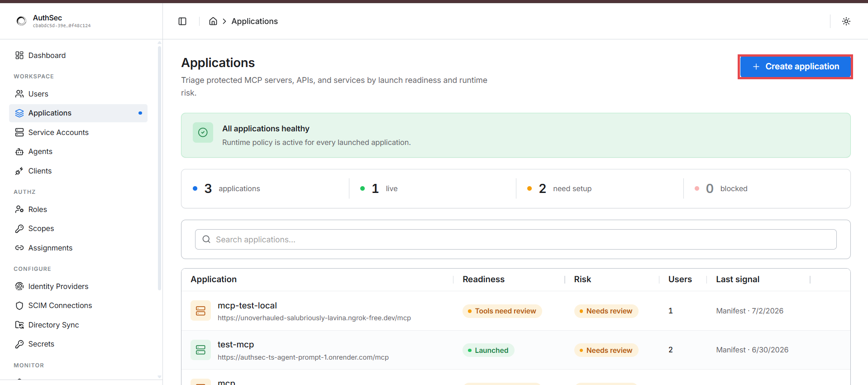Open Scopes under AuthZ
This screenshot has width=868, height=385.
(x=78, y=229)
